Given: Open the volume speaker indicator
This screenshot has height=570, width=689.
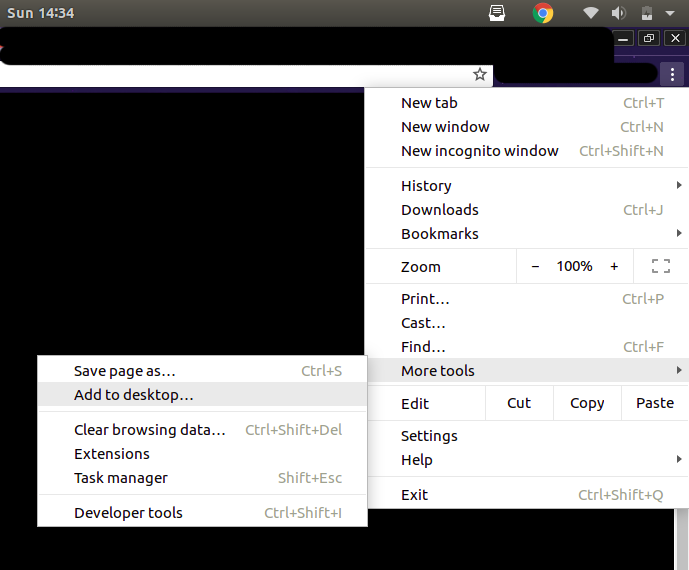Looking at the screenshot, I should click(619, 13).
